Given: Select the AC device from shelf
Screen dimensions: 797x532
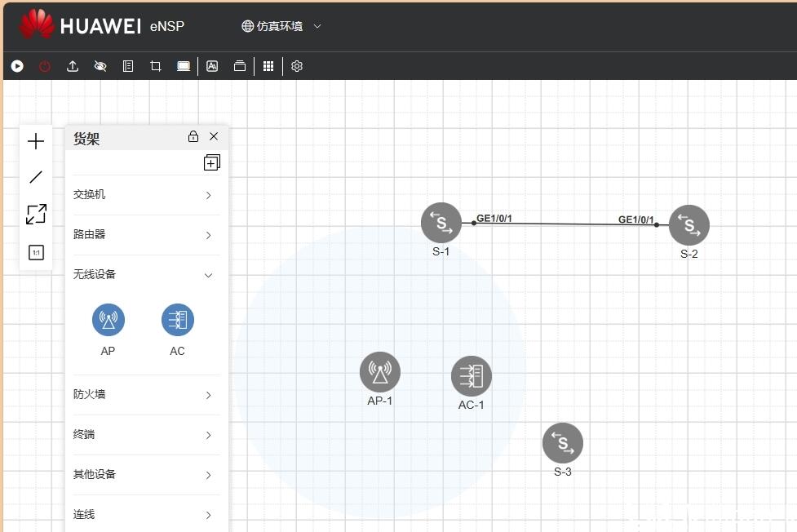Looking at the screenshot, I should [178, 321].
